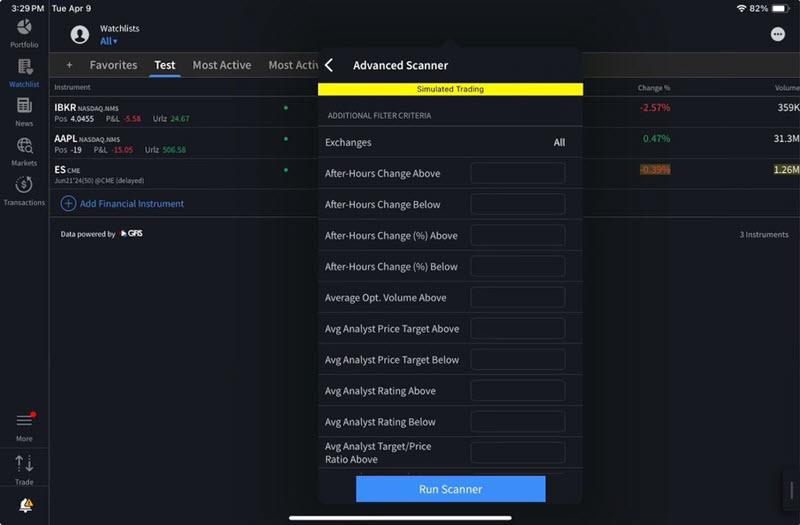
Task: Switch to the Favorites tab
Action: click(x=113, y=65)
